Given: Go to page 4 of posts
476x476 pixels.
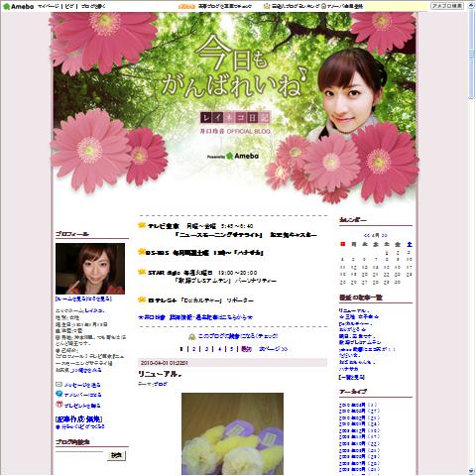Looking at the screenshot, I should click(x=219, y=349).
